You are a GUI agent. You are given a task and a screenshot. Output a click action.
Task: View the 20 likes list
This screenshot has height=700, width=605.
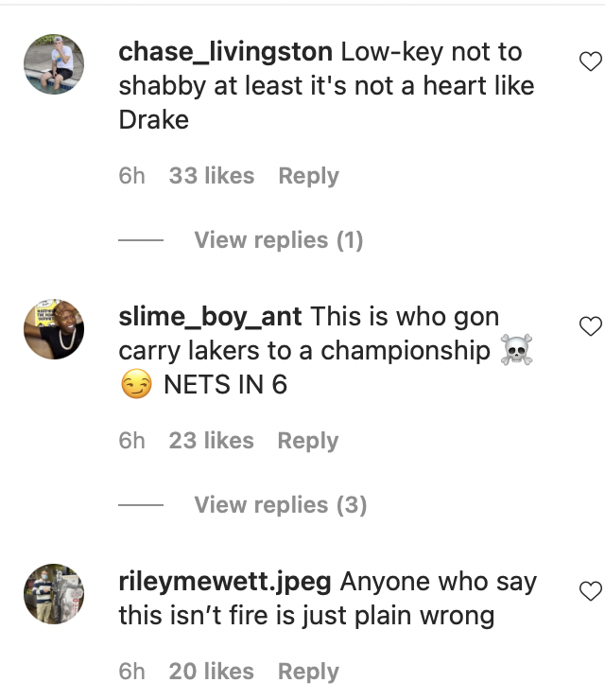212,672
